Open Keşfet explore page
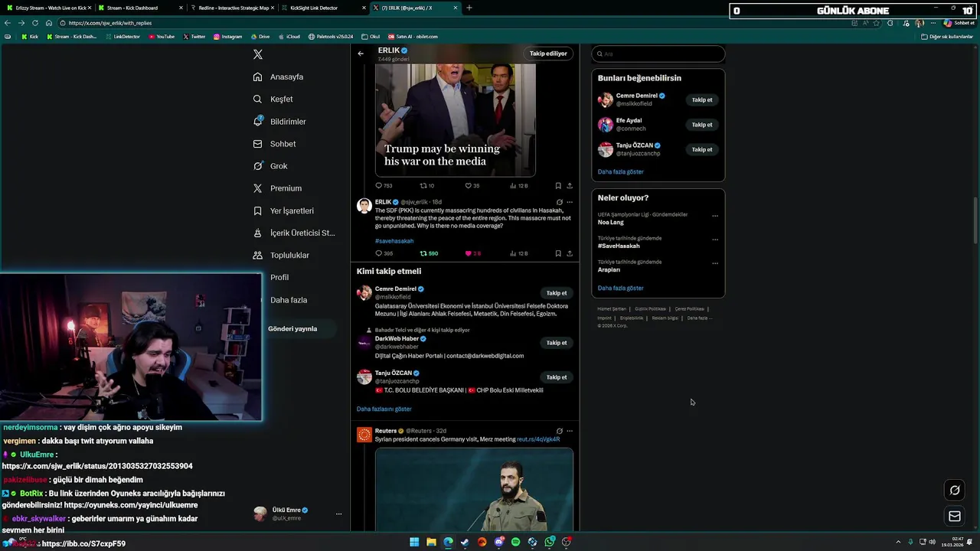The height and width of the screenshot is (551, 980). 273,99
